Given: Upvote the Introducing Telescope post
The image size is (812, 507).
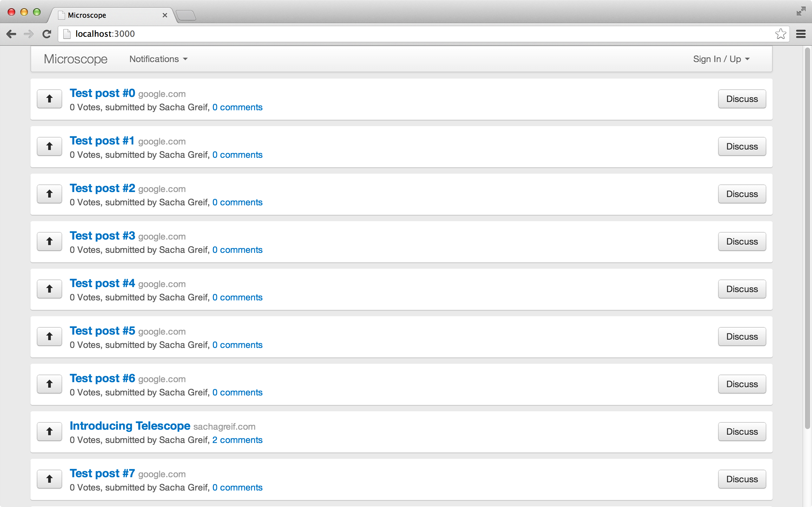Looking at the screenshot, I should click(49, 432).
